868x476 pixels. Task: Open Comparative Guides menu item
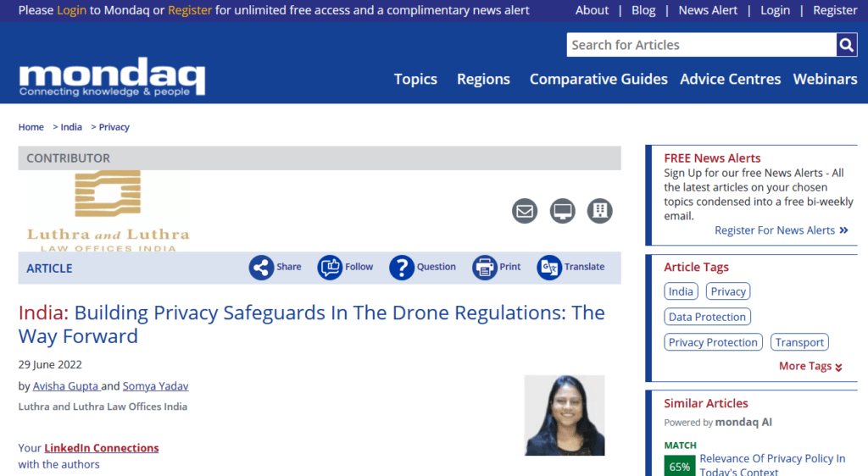598,79
